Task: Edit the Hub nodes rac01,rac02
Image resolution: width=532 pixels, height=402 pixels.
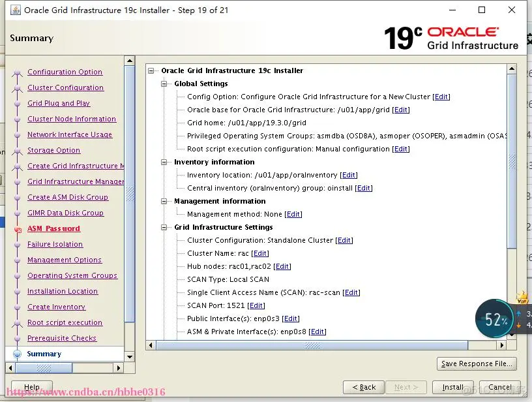Action: (x=282, y=266)
